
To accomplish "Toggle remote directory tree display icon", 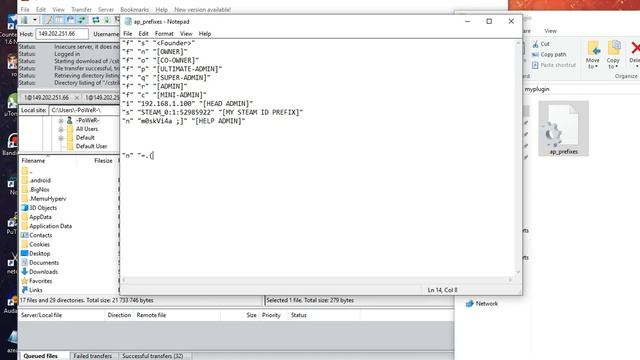I will pyautogui.click(x=70, y=20).
